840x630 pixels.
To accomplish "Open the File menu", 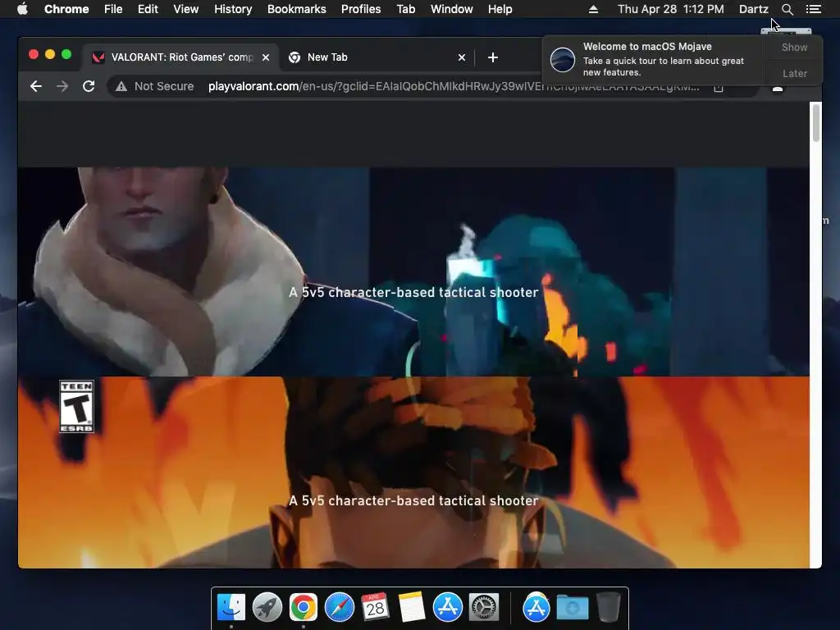I will click(x=113, y=9).
